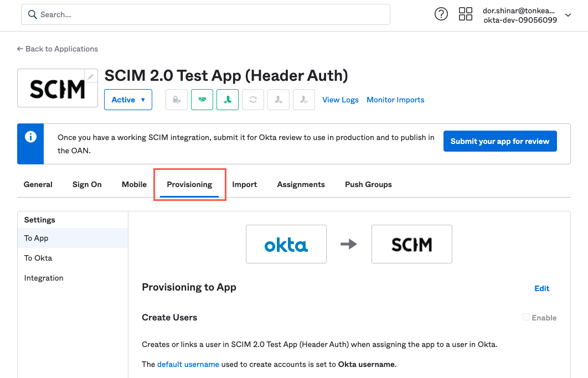Open the apps grid launcher icon

pos(466,14)
